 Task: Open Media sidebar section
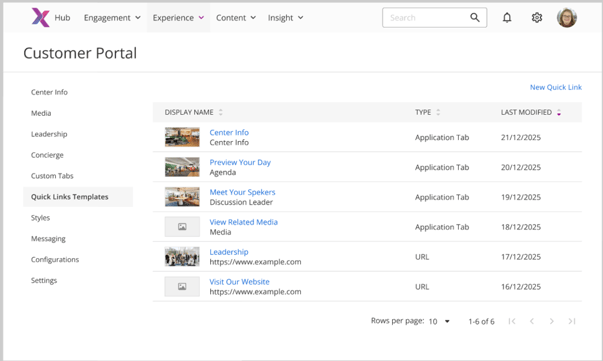pos(41,113)
